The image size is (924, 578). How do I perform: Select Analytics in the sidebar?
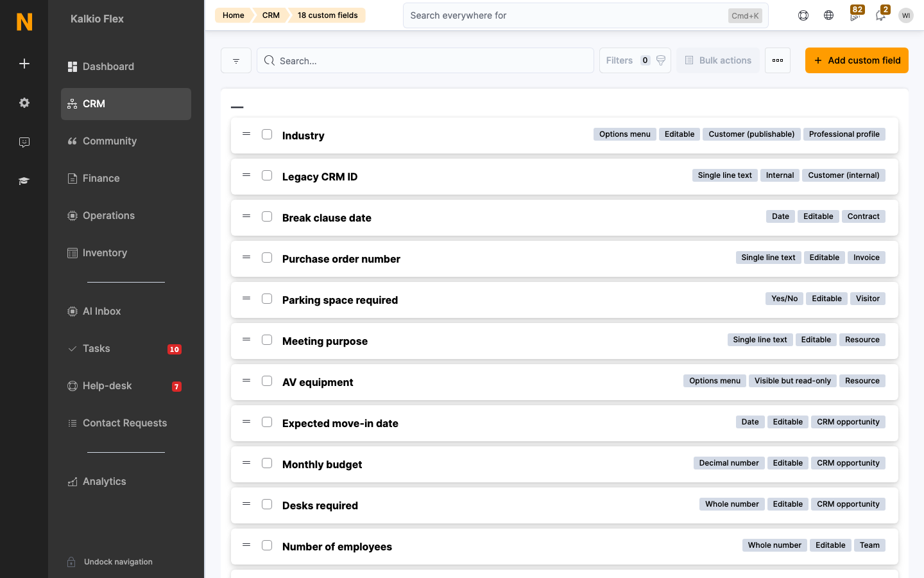pos(126,482)
